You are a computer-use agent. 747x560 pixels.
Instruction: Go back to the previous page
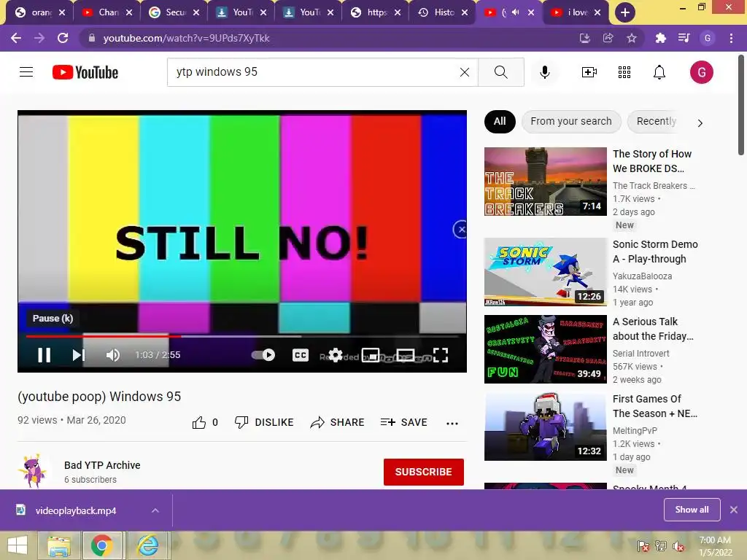16,38
